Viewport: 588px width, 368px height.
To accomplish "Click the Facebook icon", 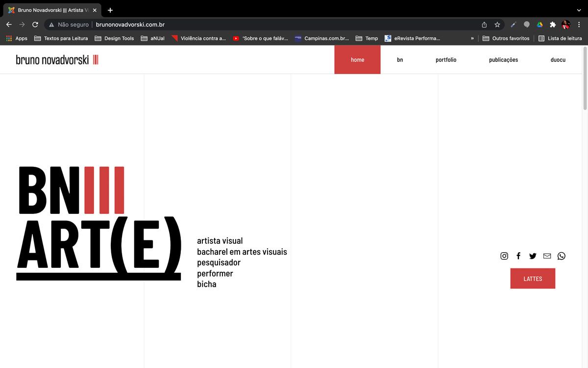I will pyautogui.click(x=518, y=256).
